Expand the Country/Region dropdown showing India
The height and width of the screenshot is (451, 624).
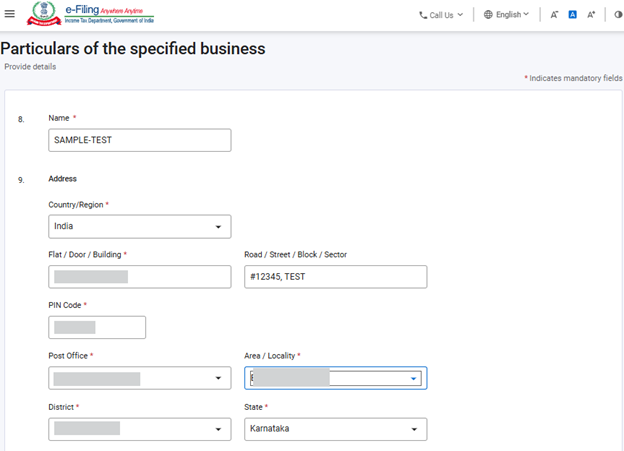[139, 227]
